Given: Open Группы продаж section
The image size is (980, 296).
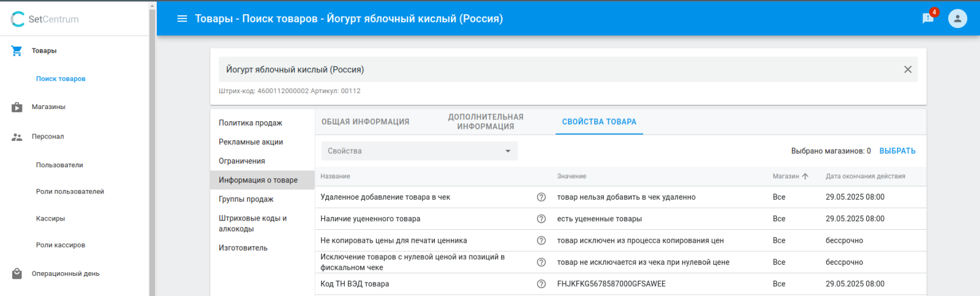Looking at the screenshot, I should [262, 199].
